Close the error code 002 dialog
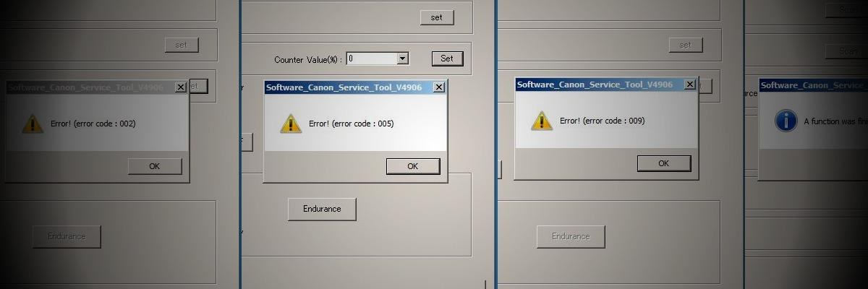This screenshot has height=289, width=868. click(x=181, y=87)
